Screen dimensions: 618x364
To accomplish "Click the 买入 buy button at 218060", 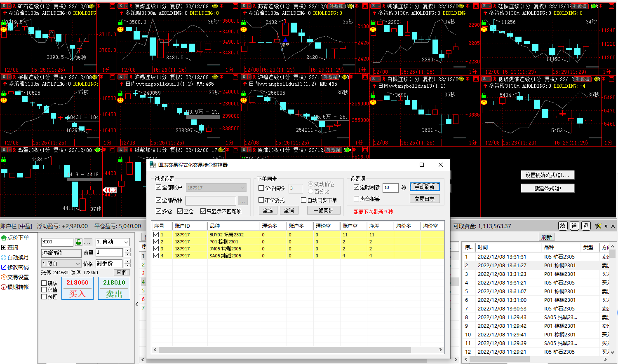I will 78,288.
